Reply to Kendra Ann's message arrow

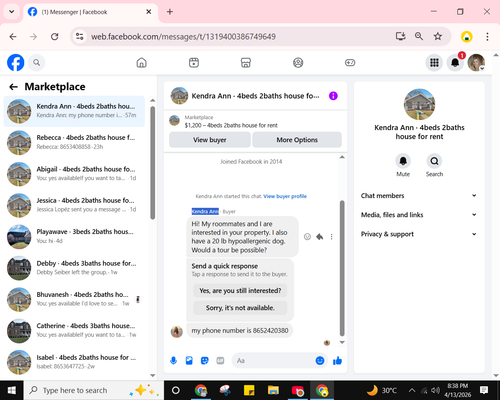pyautogui.click(x=320, y=237)
